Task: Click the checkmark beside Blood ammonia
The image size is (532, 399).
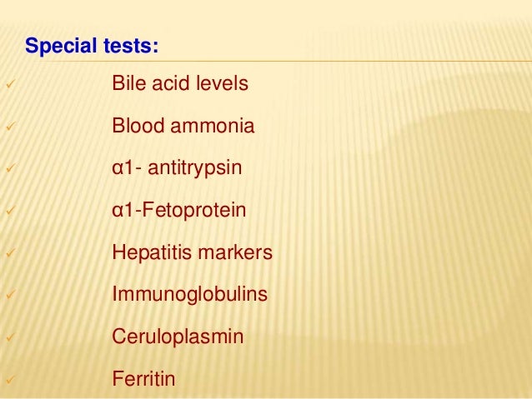Action: click(11, 126)
